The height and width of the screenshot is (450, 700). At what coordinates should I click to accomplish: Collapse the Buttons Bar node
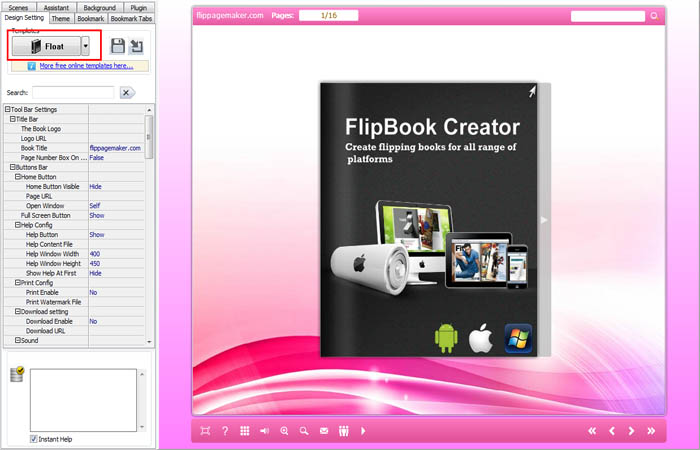point(12,167)
